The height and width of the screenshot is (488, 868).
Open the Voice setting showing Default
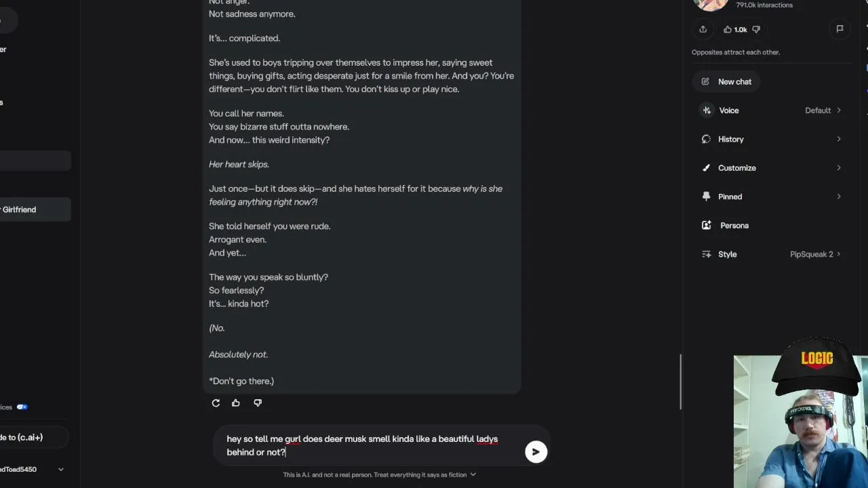click(x=772, y=110)
